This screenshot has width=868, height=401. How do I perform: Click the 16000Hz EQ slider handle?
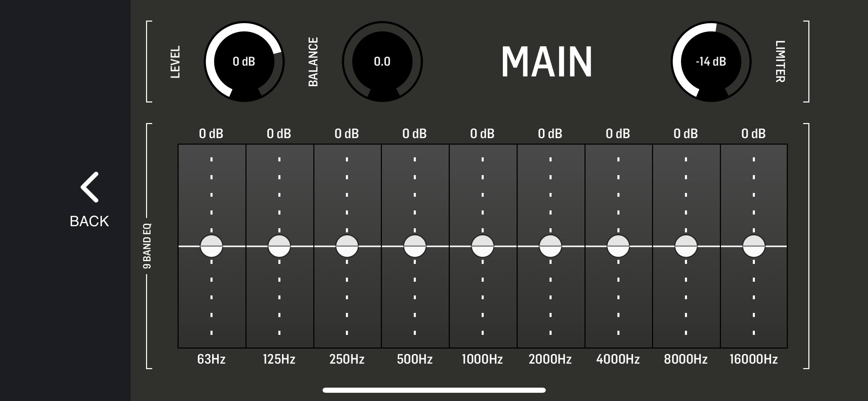754,246
